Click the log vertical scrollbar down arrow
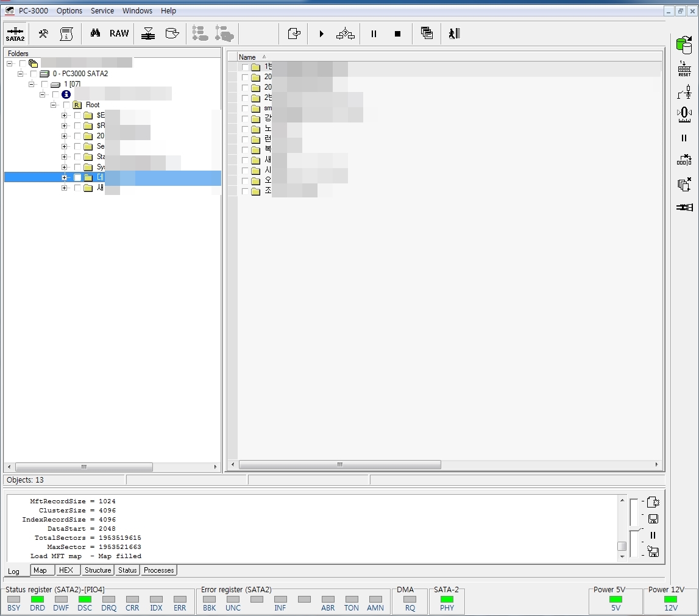This screenshot has height=616, width=699. [622, 557]
